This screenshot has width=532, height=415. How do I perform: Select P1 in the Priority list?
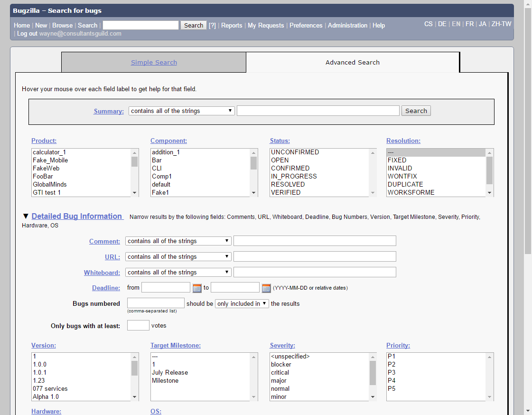[392, 357]
